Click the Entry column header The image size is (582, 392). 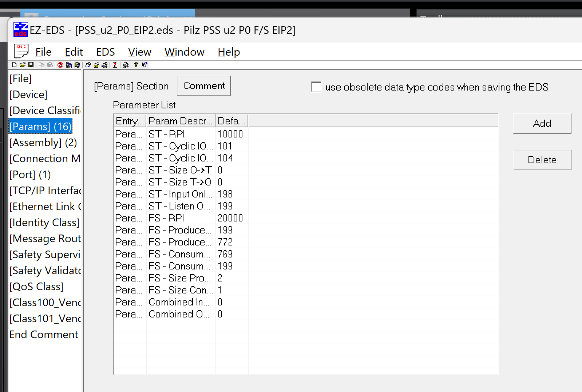tap(130, 121)
